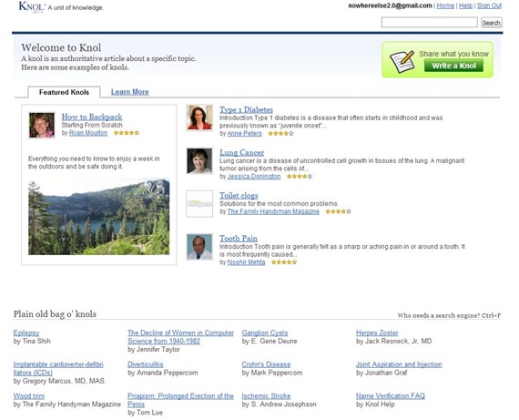Open Priapism: Prolonged Erection knol
The image size is (519, 420).
(x=180, y=400)
